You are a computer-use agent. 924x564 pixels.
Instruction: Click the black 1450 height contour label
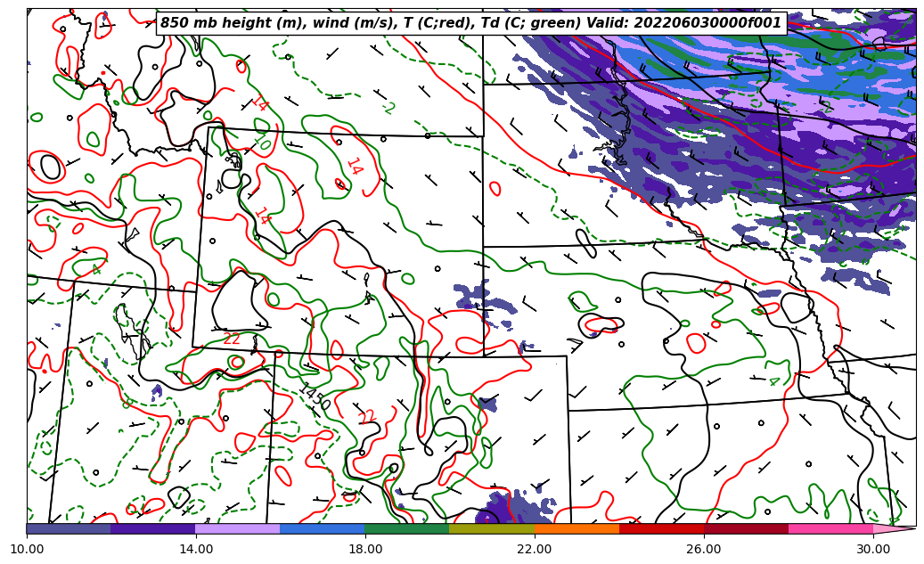314,396
